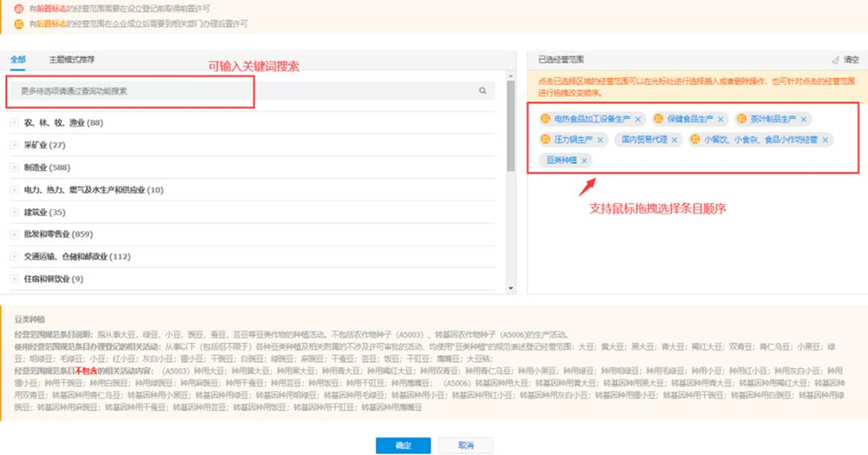Delete the 茶叶制品生产 tag
This screenshot has width=868, height=455.
804,119
